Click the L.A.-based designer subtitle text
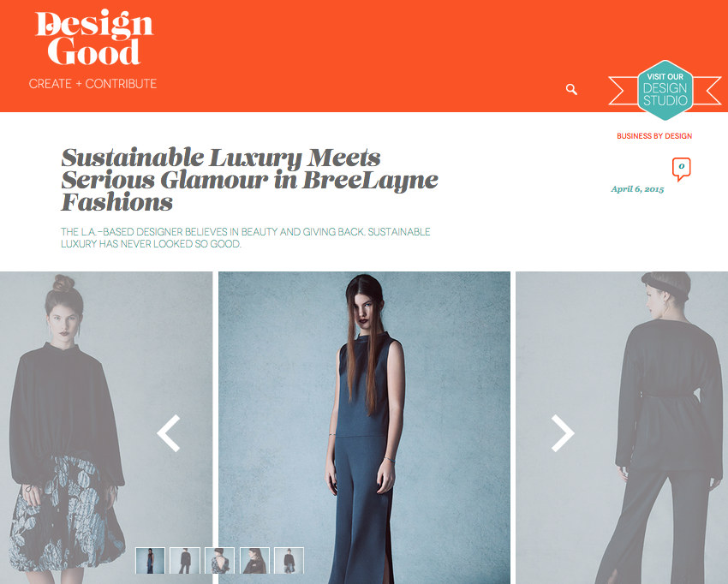 coord(246,238)
